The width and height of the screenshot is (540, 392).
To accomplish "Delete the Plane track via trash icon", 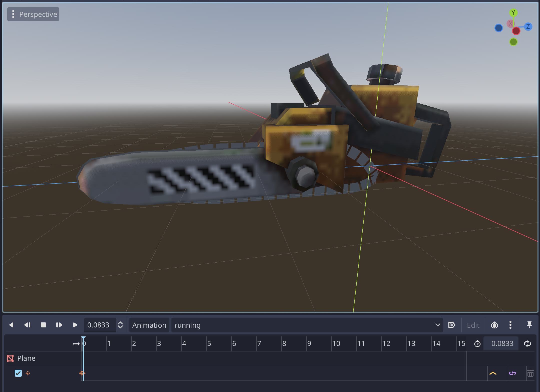I will pos(530,373).
